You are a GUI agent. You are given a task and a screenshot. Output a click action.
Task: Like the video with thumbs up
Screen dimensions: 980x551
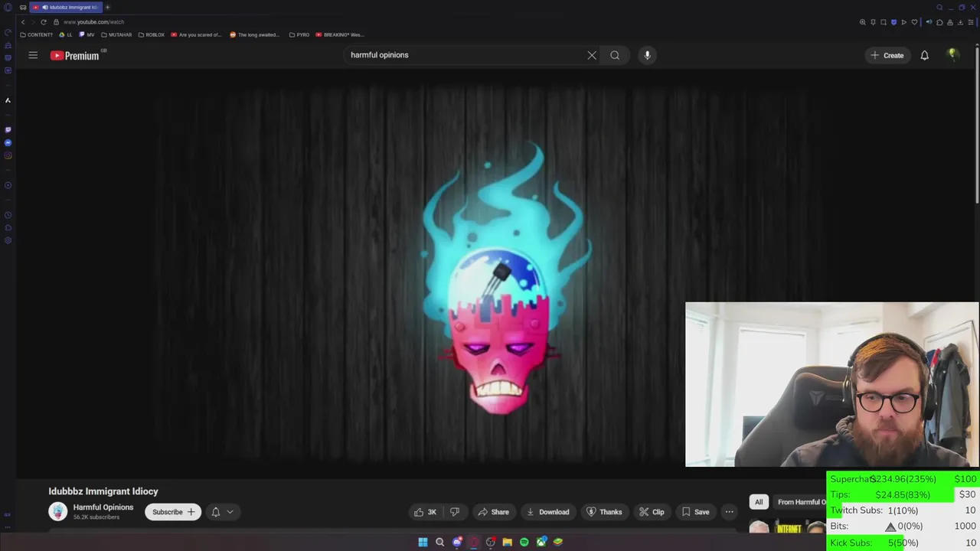426,512
